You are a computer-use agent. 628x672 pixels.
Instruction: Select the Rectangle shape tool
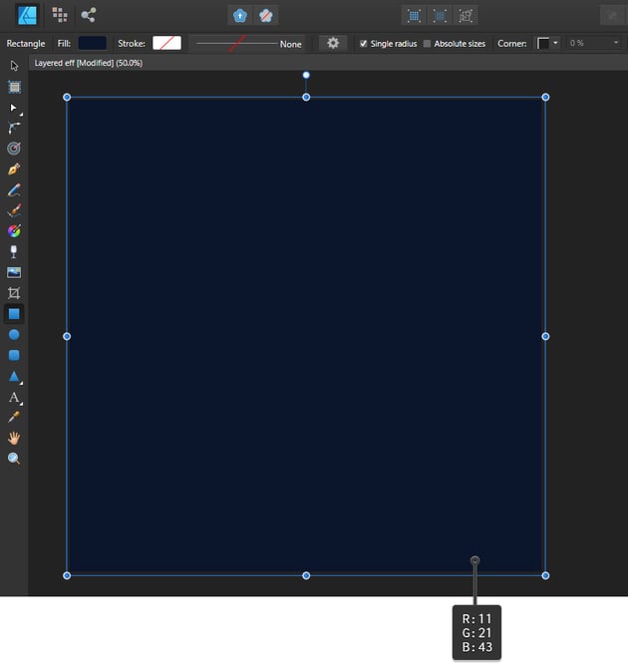14,314
